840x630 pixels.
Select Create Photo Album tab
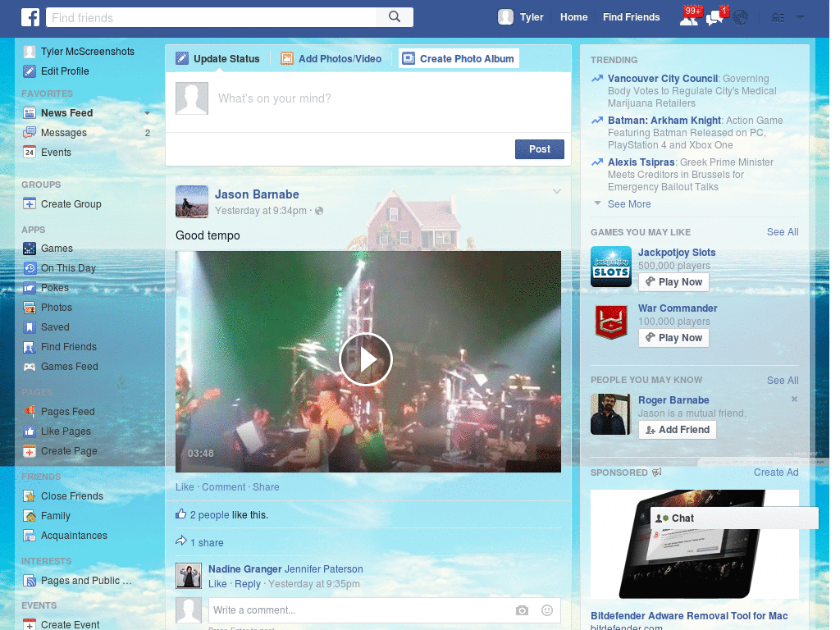[459, 58]
